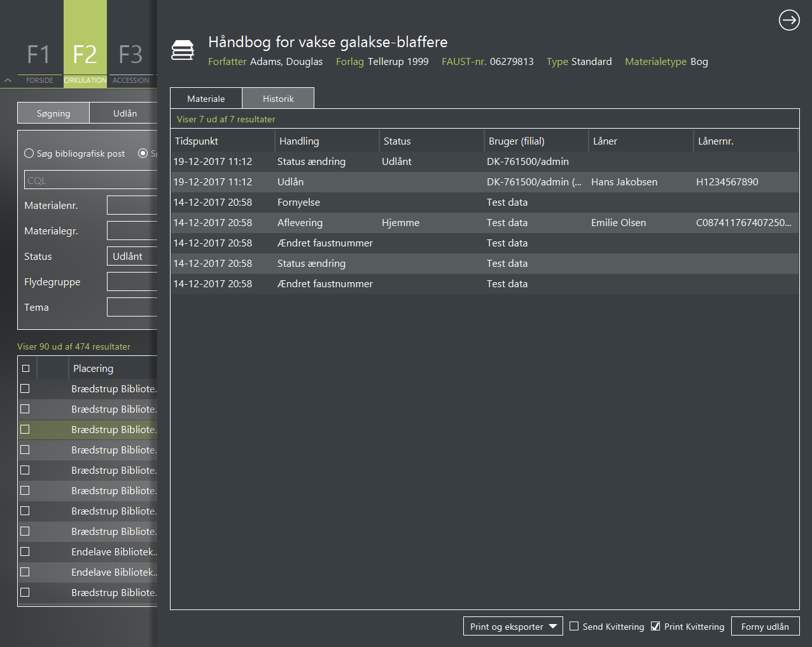
Task: Sort by Låner column header
Action: [x=641, y=141]
